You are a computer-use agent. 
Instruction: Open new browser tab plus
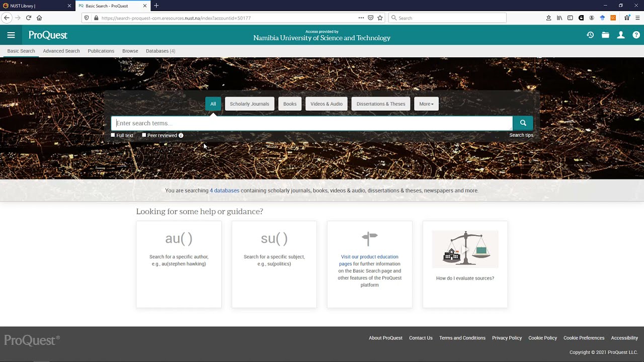156,6
